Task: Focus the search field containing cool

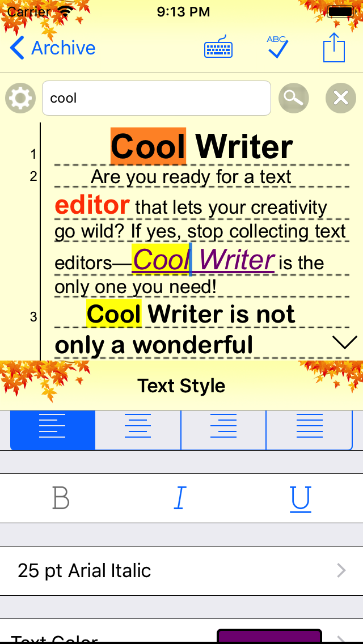Action: [x=156, y=98]
